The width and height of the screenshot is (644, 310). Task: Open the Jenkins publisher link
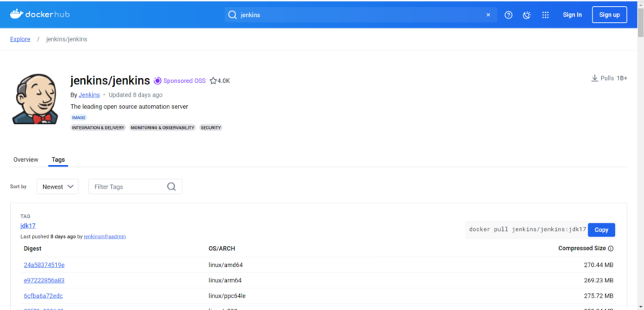tap(89, 94)
